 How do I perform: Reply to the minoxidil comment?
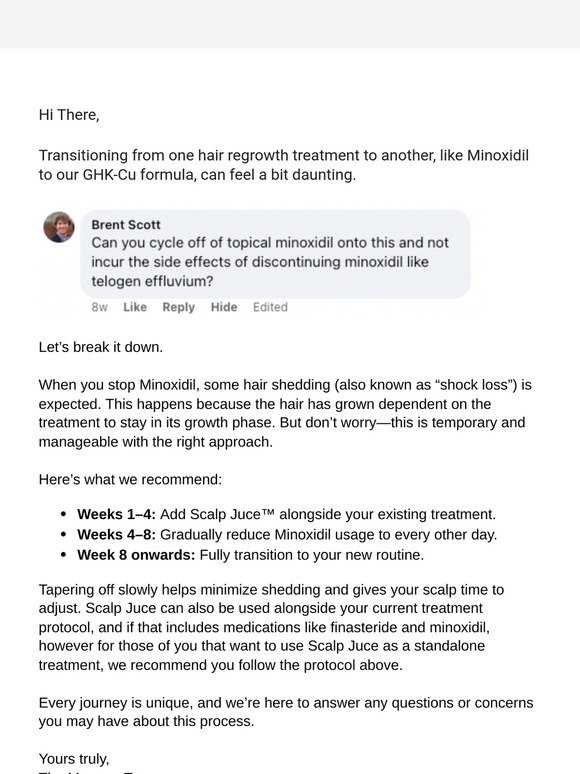tap(179, 307)
